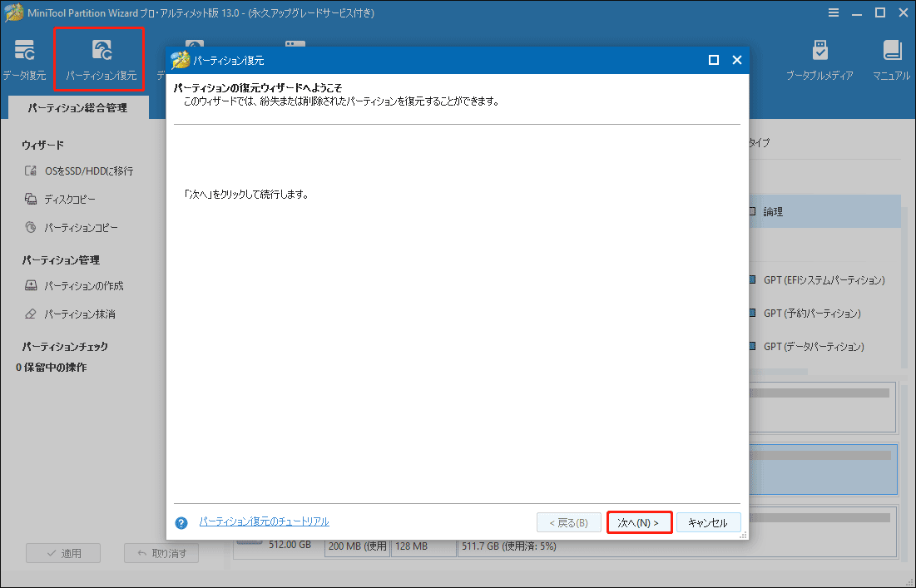Click the 適用 button
This screenshot has width=916, height=588.
coord(63,553)
